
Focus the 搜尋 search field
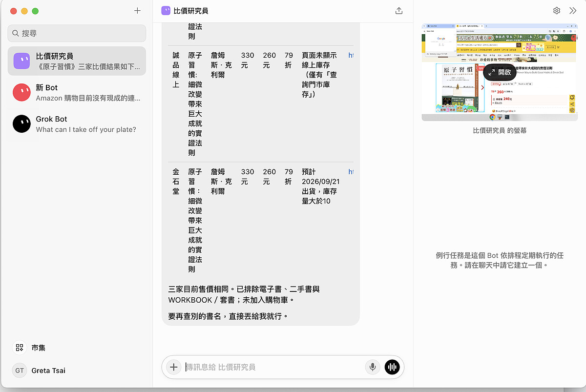[x=77, y=33]
